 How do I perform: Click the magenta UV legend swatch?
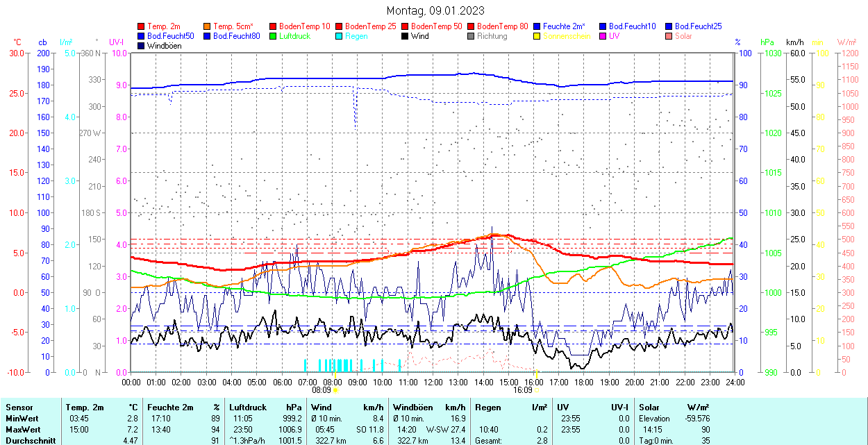coord(603,36)
